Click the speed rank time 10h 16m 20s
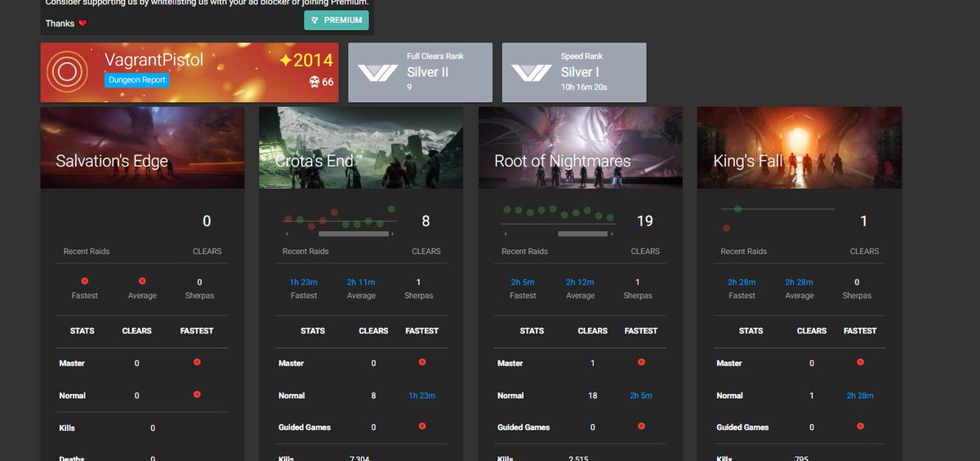The height and width of the screenshot is (461, 980). click(x=584, y=86)
